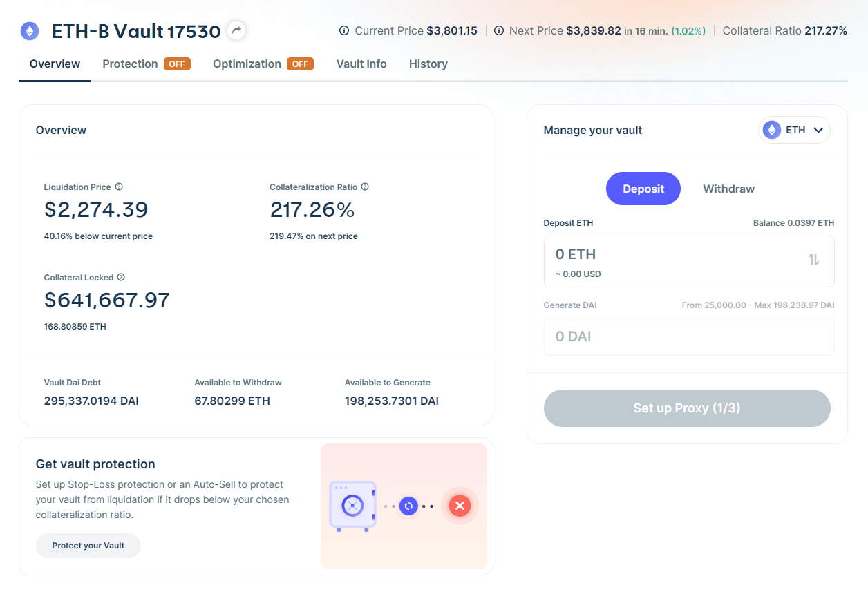The image size is (868, 592).
Task: Click the ETH-B Vault 17530 title
Action: tap(136, 31)
